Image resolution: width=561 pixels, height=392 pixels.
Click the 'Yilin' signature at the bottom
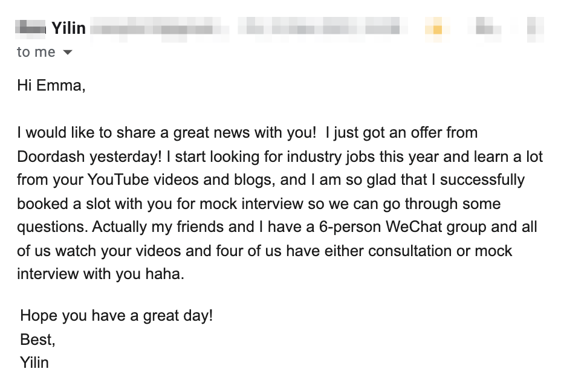pyautogui.click(x=34, y=362)
